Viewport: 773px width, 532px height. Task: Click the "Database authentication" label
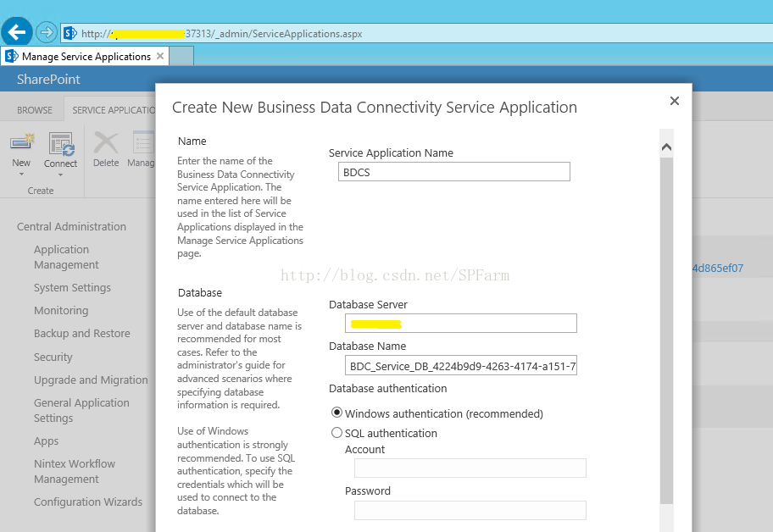click(x=388, y=389)
